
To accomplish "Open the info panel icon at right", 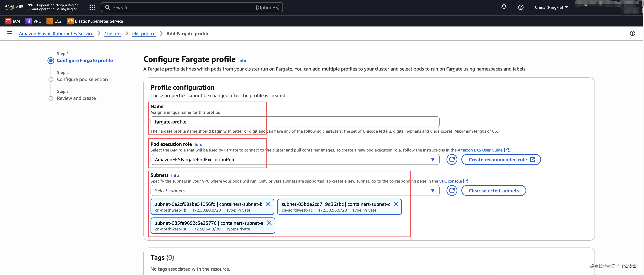I will (x=632, y=33).
